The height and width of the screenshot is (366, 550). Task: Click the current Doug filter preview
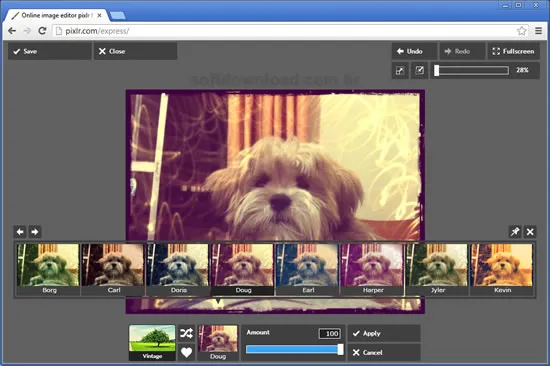[x=218, y=342]
